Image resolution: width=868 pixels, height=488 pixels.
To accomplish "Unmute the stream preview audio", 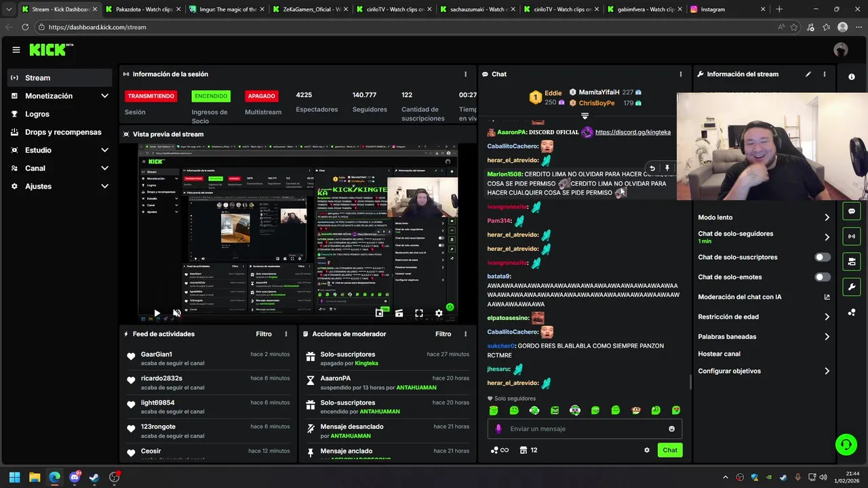I will (176, 313).
